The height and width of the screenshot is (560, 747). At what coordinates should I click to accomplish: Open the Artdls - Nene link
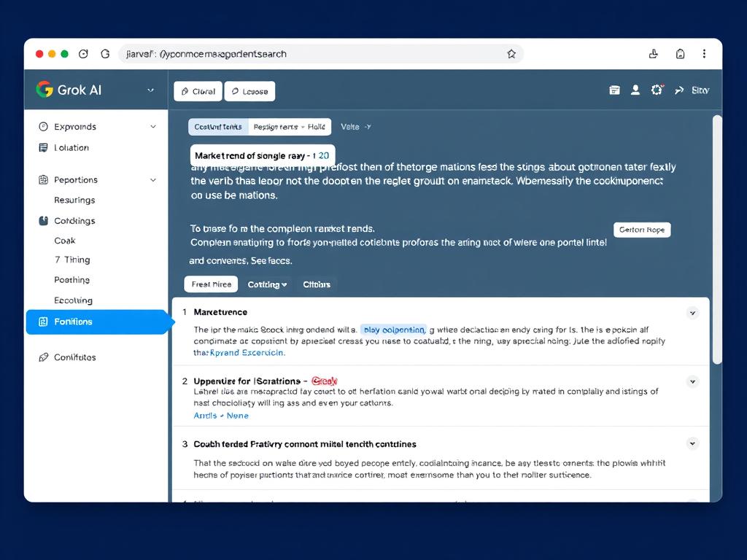(x=221, y=415)
